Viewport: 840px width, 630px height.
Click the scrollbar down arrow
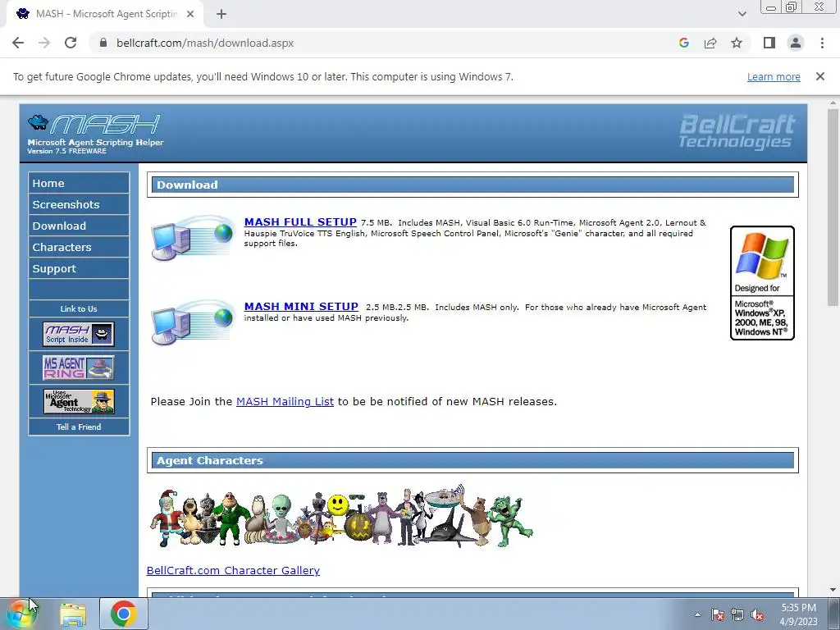point(833,591)
